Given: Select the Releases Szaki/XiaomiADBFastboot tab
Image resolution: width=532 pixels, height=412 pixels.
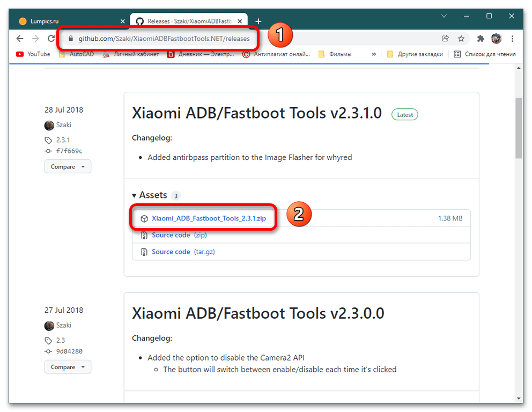Looking at the screenshot, I should pyautogui.click(x=189, y=21).
